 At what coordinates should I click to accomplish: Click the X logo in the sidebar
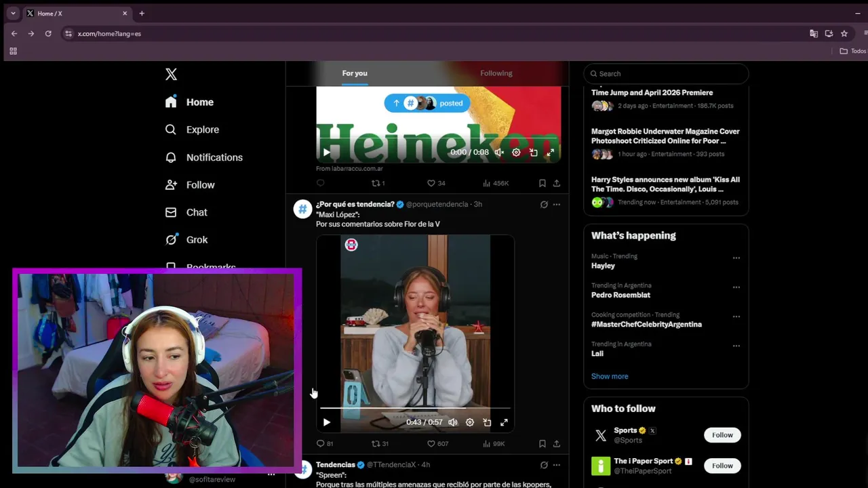[x=171, y=75]
